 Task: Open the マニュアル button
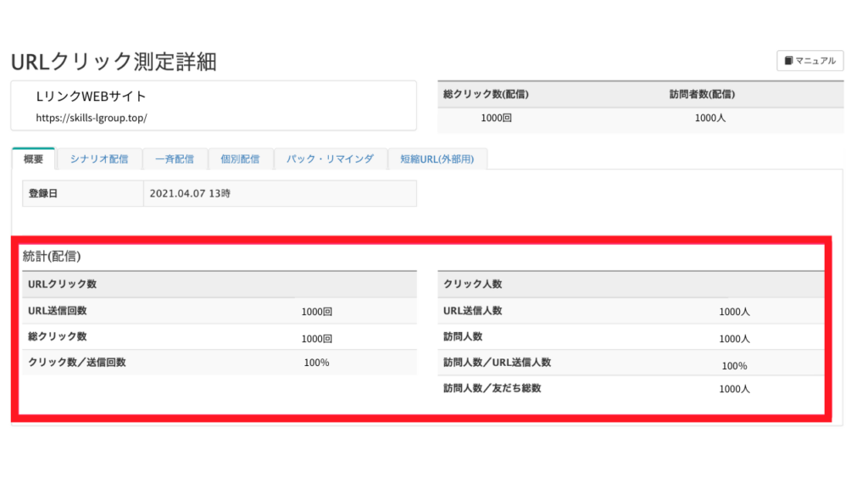tap(810, 61)
